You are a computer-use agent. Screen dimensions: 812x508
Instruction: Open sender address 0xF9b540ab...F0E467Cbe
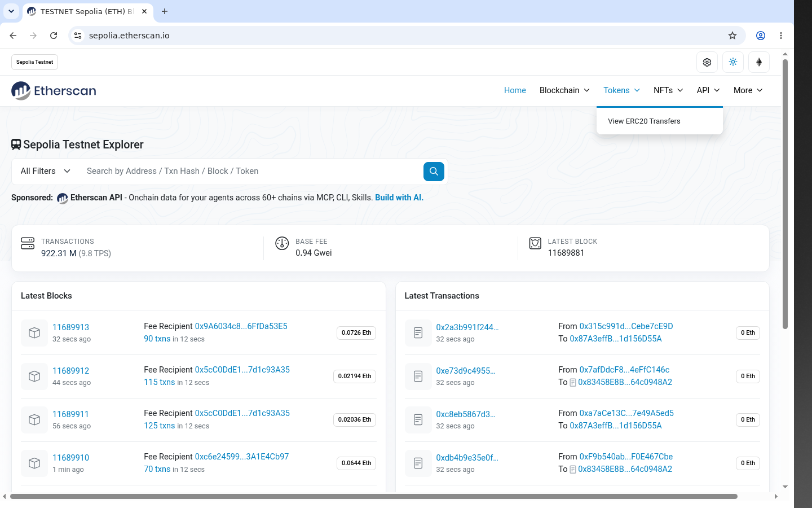(x=626, y=457)
